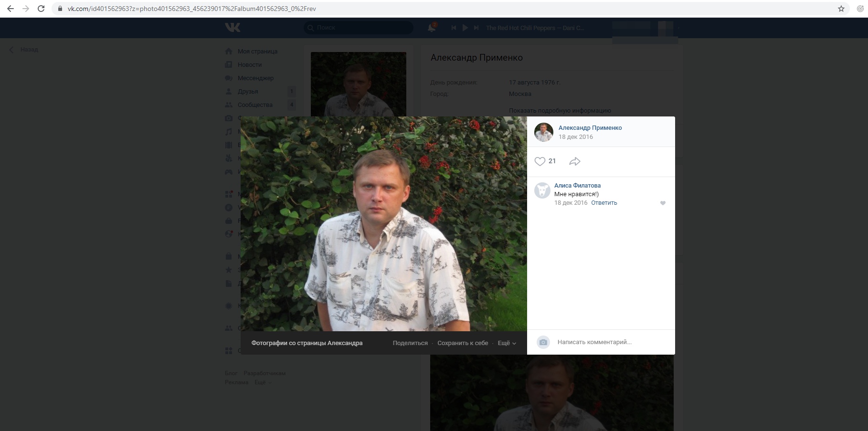Click the profile photo behind the viewer
The image size is (868, 431).
pos(359,84)
